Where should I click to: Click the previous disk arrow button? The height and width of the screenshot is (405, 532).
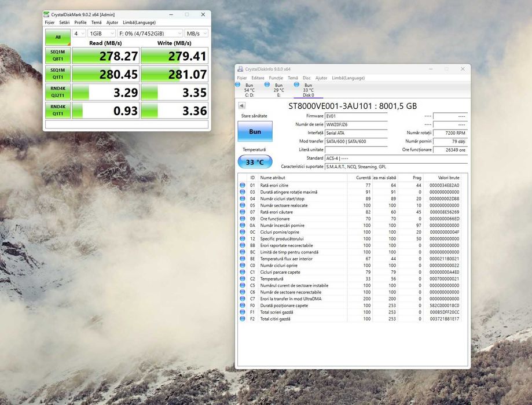coord(241,106)
